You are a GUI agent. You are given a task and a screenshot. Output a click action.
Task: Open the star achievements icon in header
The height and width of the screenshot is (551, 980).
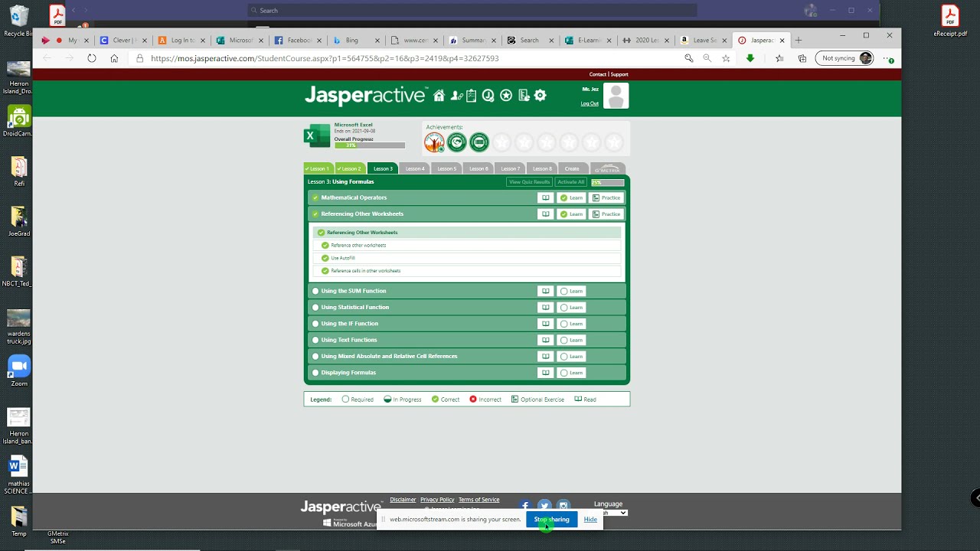505,96
